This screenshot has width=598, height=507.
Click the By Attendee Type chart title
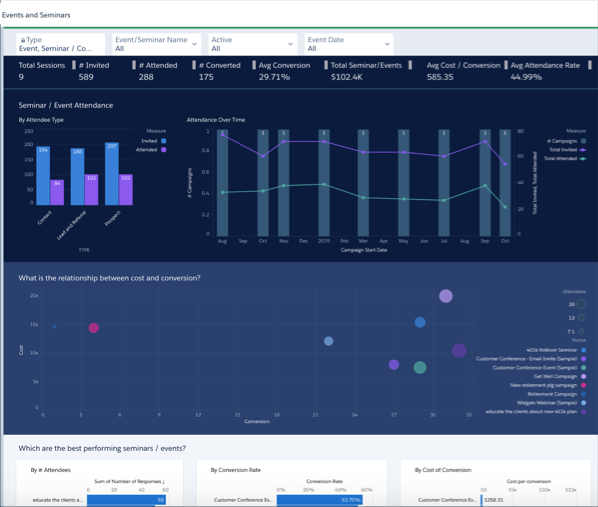tap(41, 120)
